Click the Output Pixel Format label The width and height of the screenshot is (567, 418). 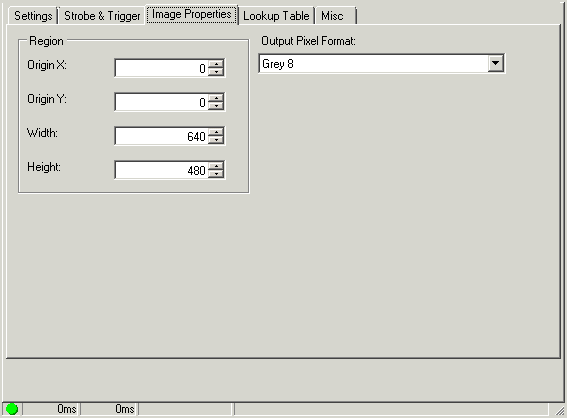tap(308, 41)
